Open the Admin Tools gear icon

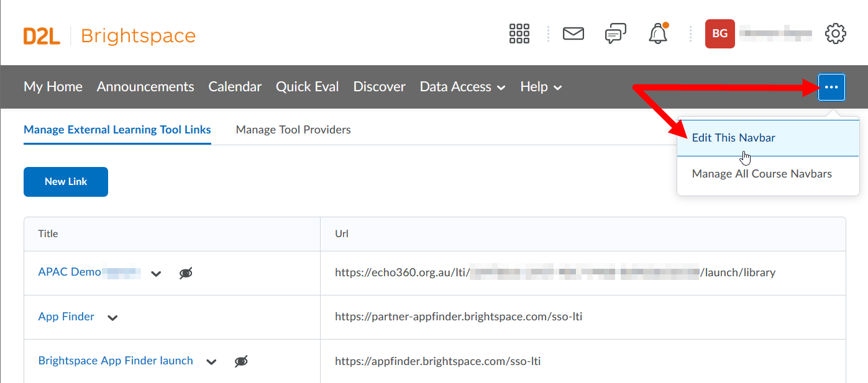coord(836,34)
